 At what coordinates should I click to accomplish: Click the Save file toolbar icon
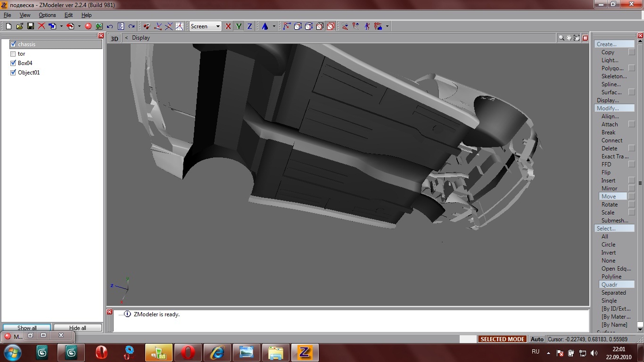coord(30,26)
